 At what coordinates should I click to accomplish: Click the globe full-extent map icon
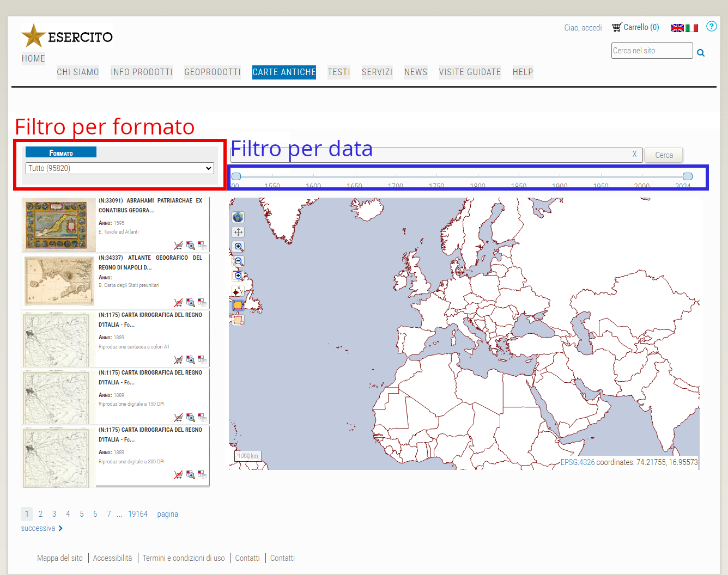(x=238, y=217)
